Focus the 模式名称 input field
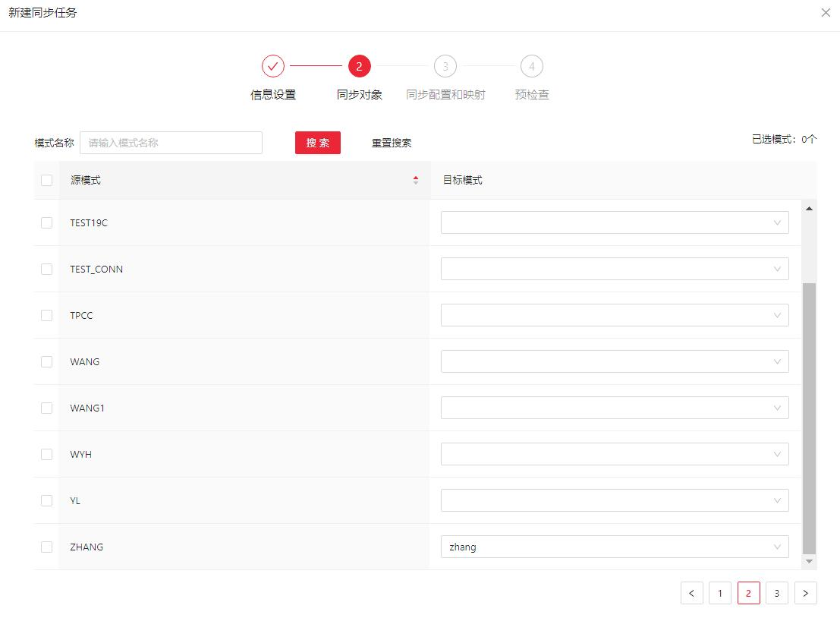 click(x=171, y=143)
